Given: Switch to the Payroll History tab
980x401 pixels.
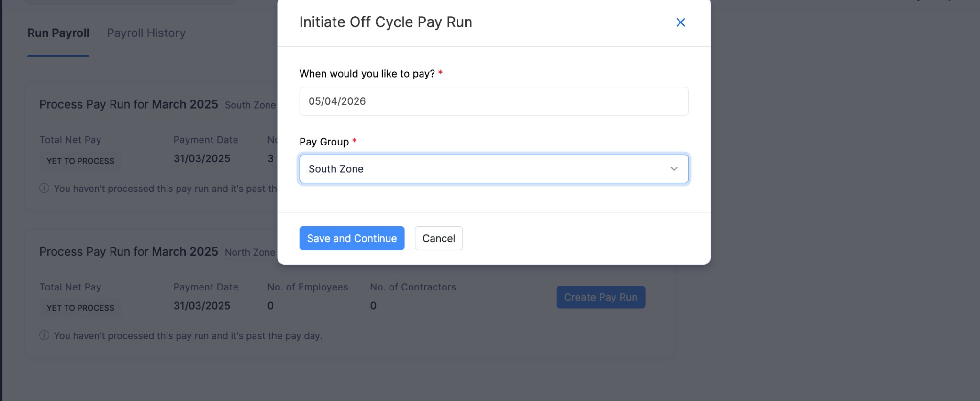Looking at the screenshot, I should click(146, 33).
